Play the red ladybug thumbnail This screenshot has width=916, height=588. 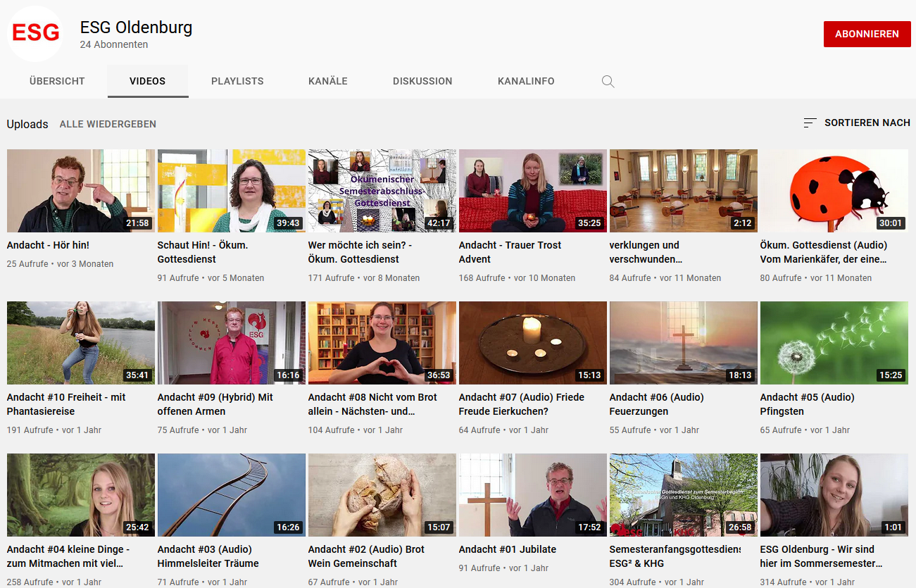pos(834,191)
